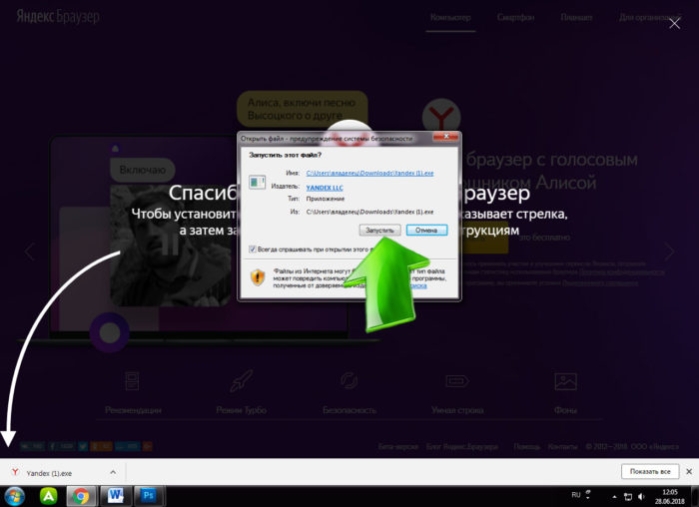Click the Контакты footer link
The image size is (699, 507).
point(563,446)
